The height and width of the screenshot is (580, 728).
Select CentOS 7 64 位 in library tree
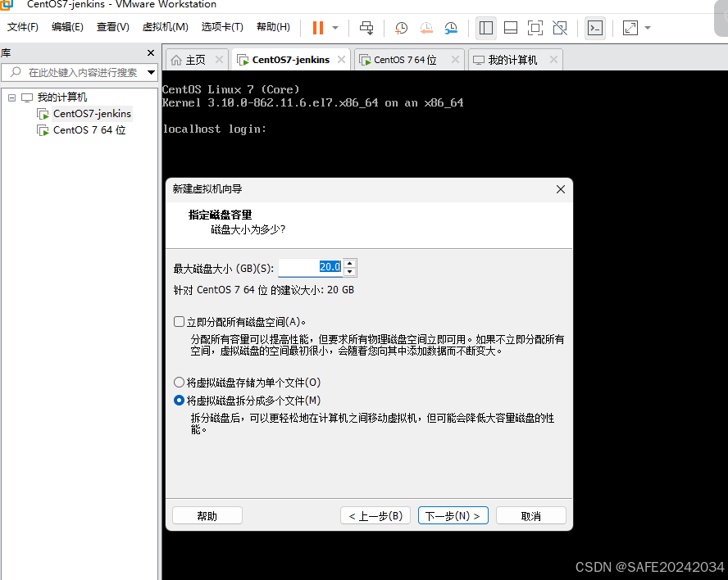pyautogui.click(x=89, y=130)
